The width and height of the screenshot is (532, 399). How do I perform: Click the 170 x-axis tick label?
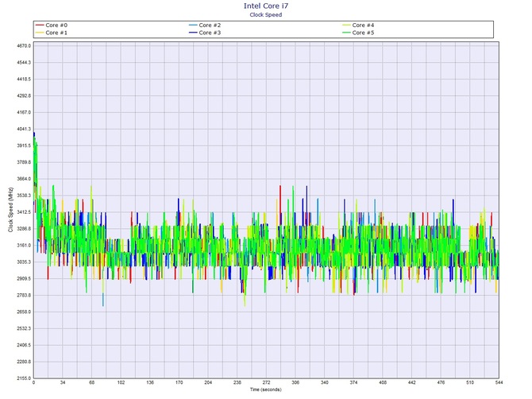pyautogui.click(x=179, y=382)
